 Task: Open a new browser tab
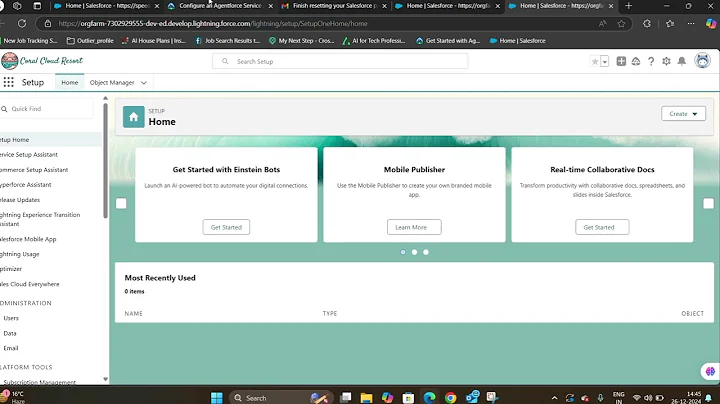629,6
